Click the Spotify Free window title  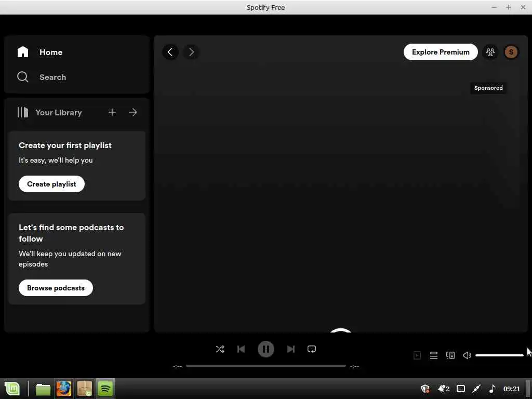coord(265,7)
